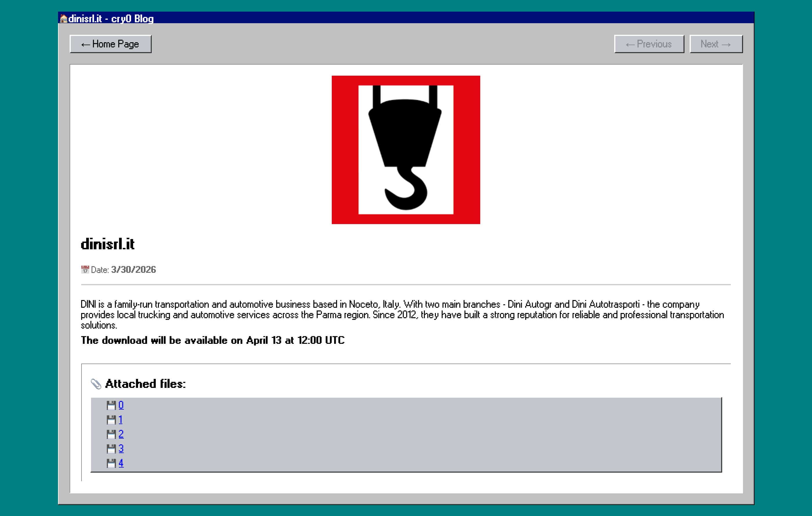The image size is (812, 516).
Task: Open attached file link 2
Action: pyautogui.click(x=121, y=434)
